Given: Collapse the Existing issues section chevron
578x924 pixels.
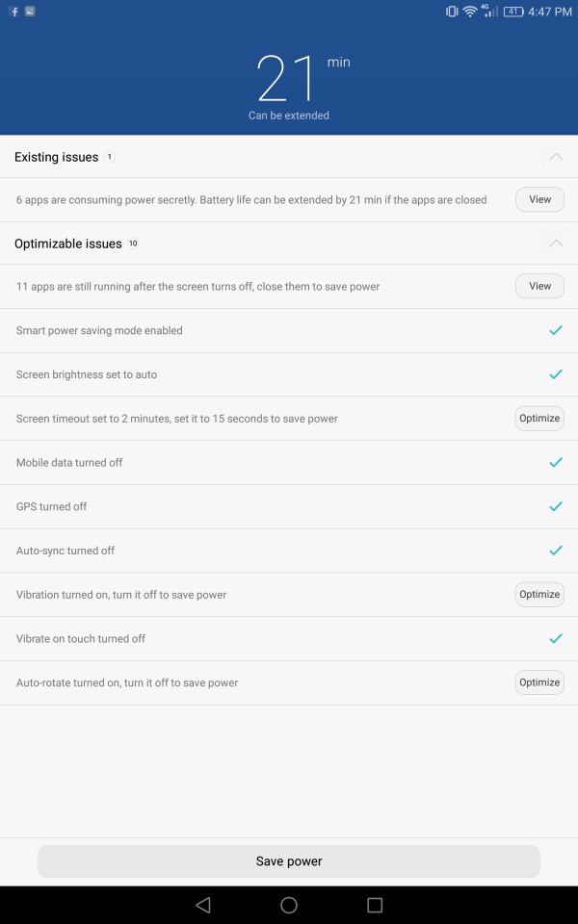Looking at the screenshot, I should click(556, 157).
